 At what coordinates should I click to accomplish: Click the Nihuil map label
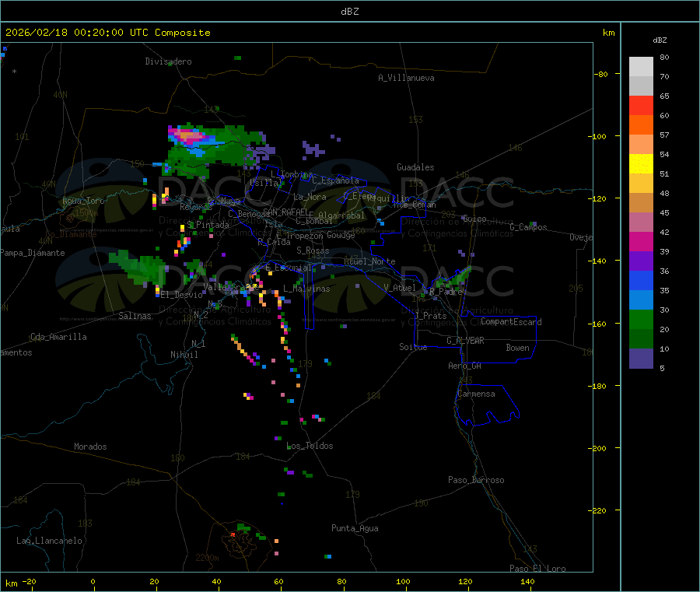coord(184,355)
